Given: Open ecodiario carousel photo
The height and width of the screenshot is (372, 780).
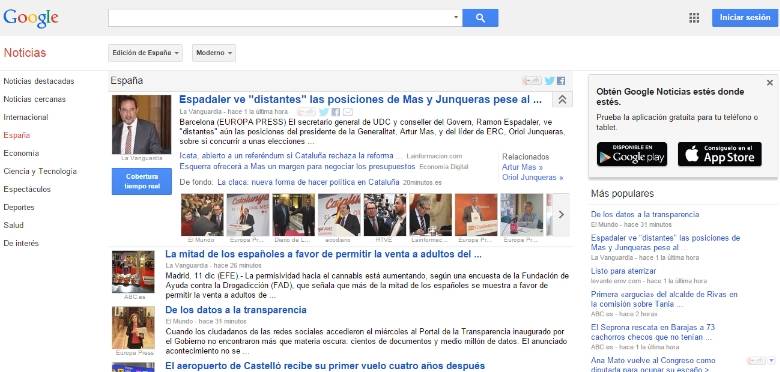Looking at the screenshot, I should coord(339,214).
